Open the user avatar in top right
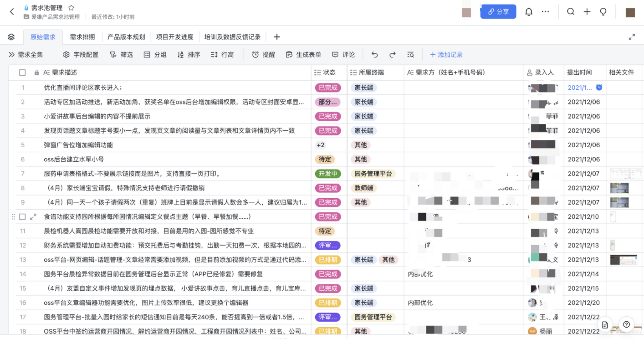Viewport: 644px width, 339px height. [630, 12]
